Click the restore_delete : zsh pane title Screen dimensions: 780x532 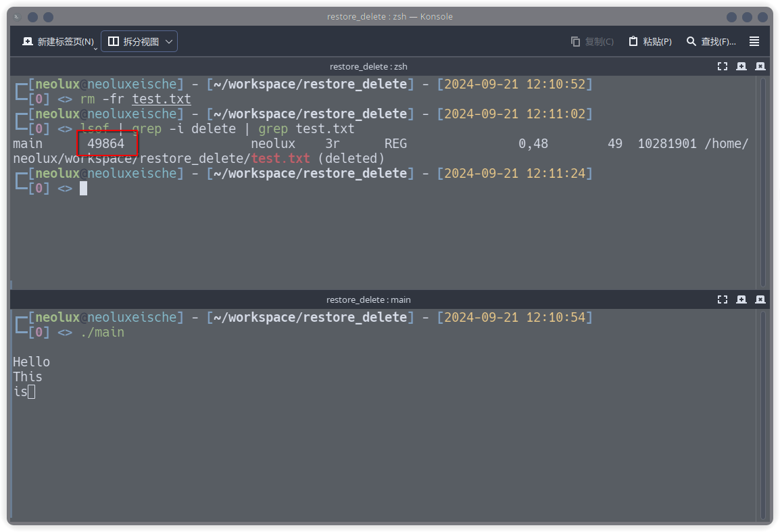pos(368,67)
